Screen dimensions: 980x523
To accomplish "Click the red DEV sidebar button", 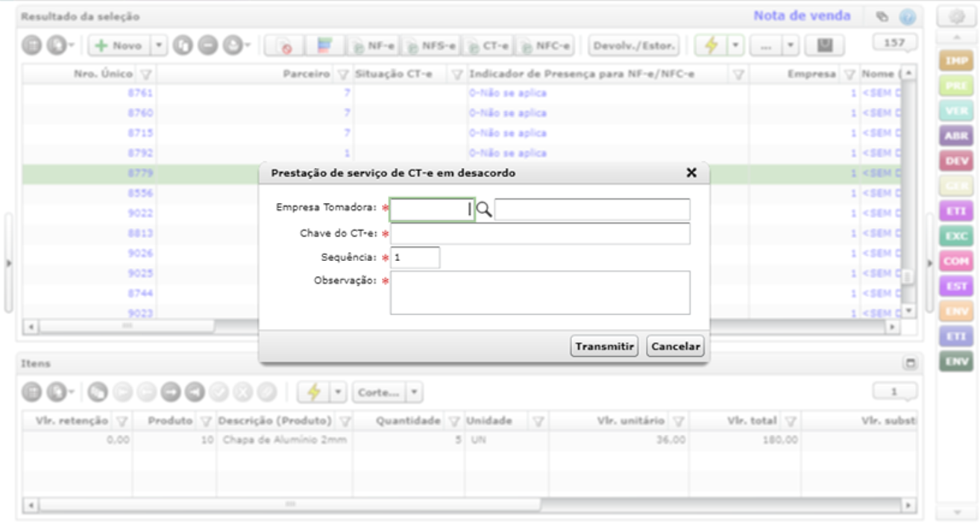I will tap(955, 161).
